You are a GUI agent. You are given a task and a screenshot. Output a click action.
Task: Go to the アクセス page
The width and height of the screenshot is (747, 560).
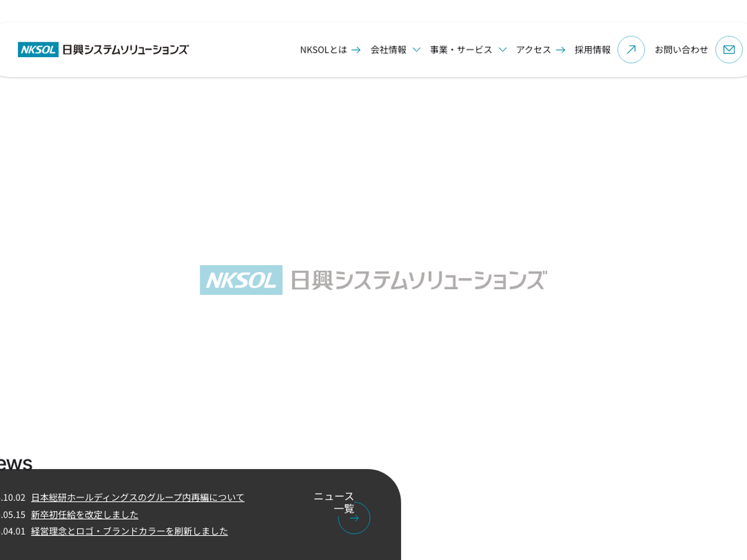click(x=533, y=50)
